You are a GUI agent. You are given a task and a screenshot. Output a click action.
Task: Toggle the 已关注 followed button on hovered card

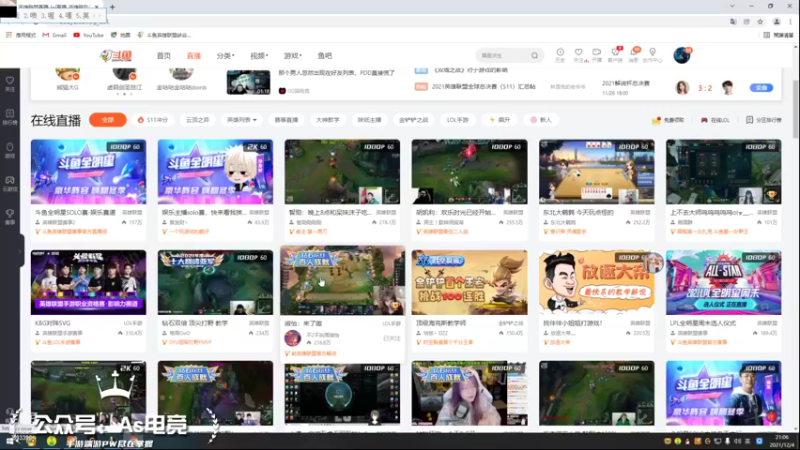tap(392, 338)
